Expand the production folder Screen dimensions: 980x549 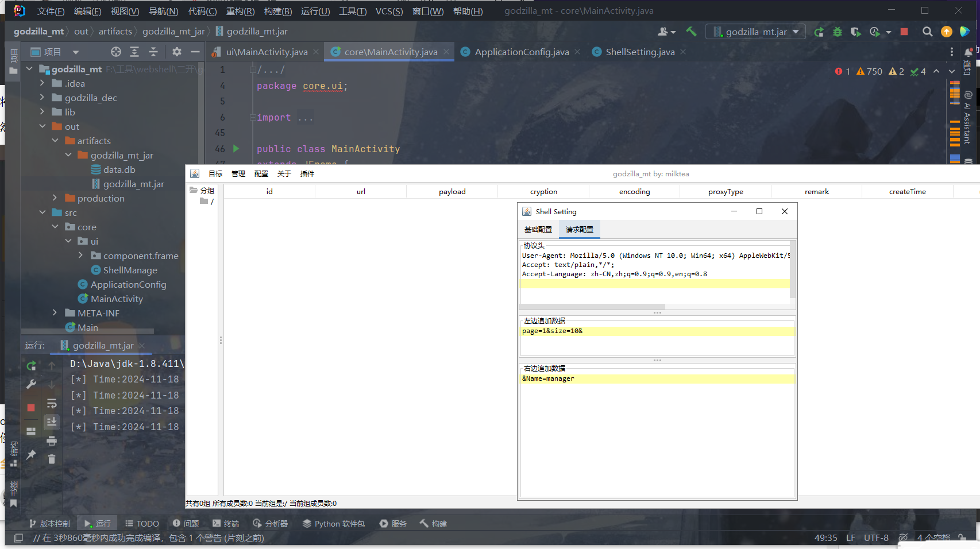(55, 198)
